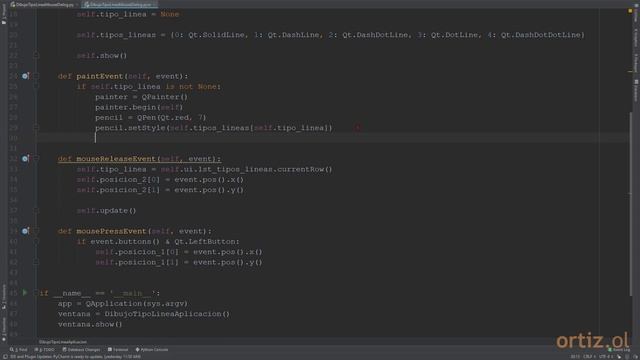Click the QPainter() constructor call
The width and height of the screenshot is (640, 360).
pyautogui.click(x=164, y=97)
